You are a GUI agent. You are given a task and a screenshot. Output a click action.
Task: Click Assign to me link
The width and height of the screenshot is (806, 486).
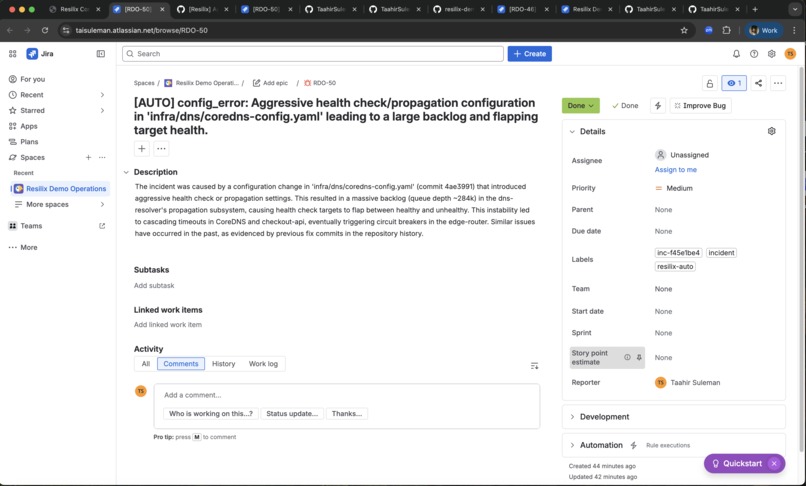click(675, 170)
